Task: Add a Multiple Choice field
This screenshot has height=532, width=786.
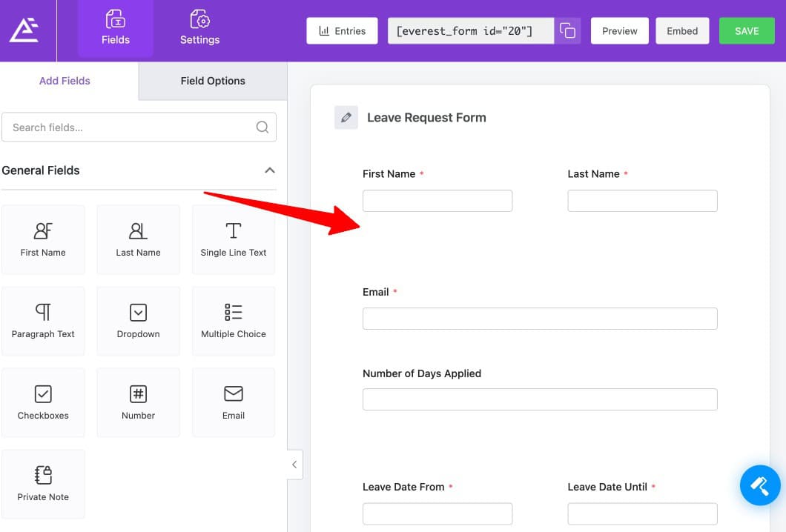Action: coord(234,321)
